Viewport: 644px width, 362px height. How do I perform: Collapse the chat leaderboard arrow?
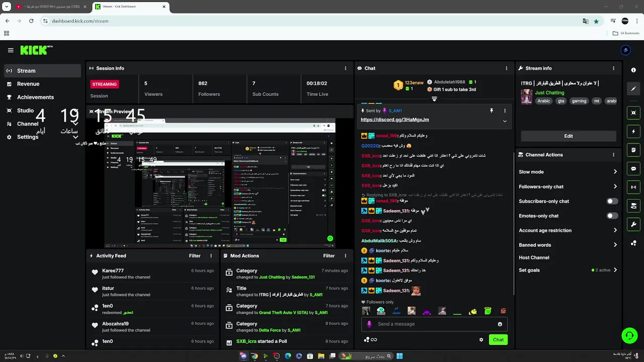[434, 99]
